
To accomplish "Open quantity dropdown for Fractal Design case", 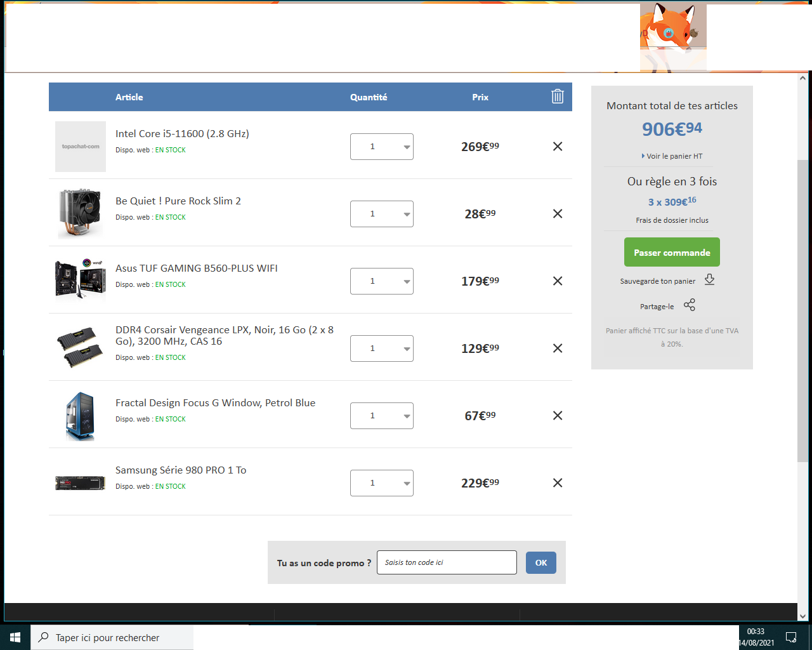I will (x=382, y=416).
